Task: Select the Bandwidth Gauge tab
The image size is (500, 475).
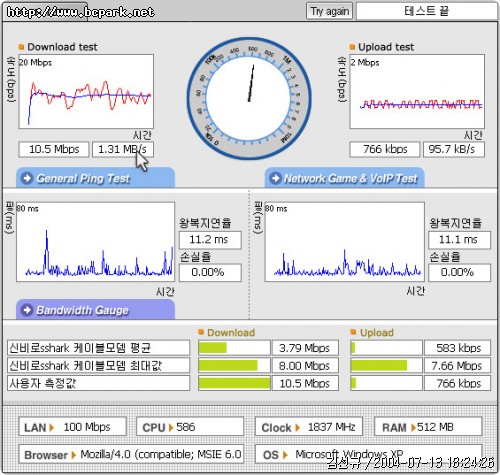Action: pyautogui.click(x=95, y=310)
